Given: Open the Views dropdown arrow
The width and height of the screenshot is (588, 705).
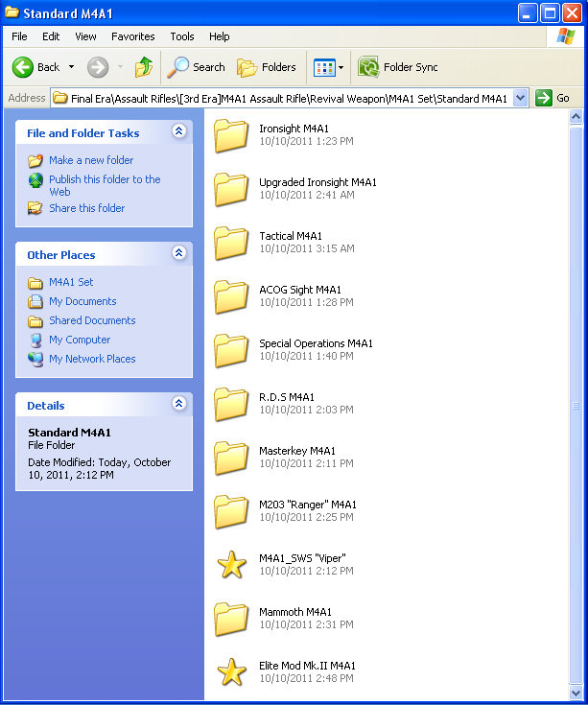Looking at the screenshot, I should (x=341, y=67).
